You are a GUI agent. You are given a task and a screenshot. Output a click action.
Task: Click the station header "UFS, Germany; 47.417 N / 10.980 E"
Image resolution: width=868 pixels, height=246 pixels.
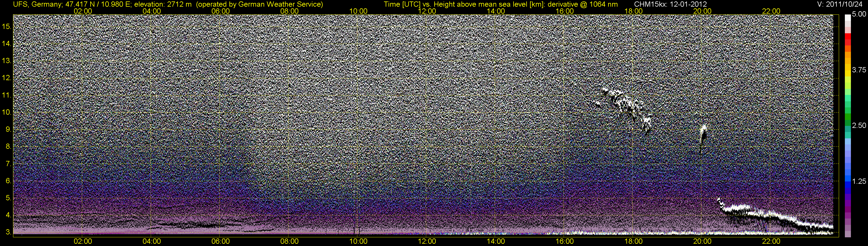(x=71, y=4)
